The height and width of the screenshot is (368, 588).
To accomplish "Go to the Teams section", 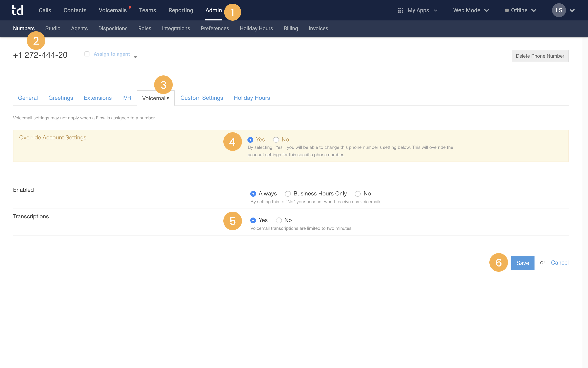I will pos(147,10).
